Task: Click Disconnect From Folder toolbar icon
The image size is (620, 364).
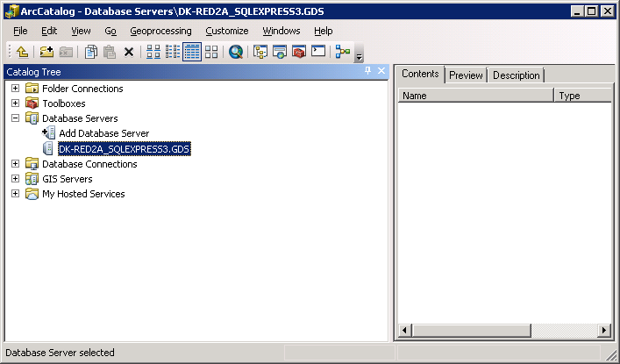Action: (66, 52)
